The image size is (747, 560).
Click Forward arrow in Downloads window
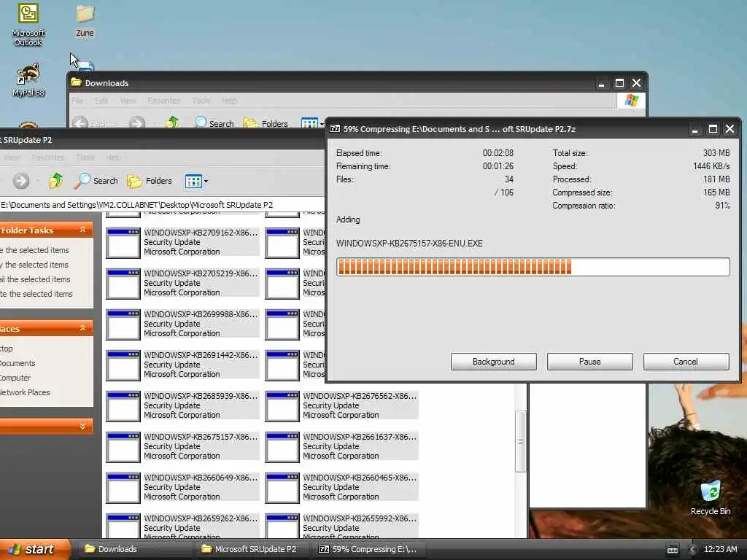click(x=136, y=122)
